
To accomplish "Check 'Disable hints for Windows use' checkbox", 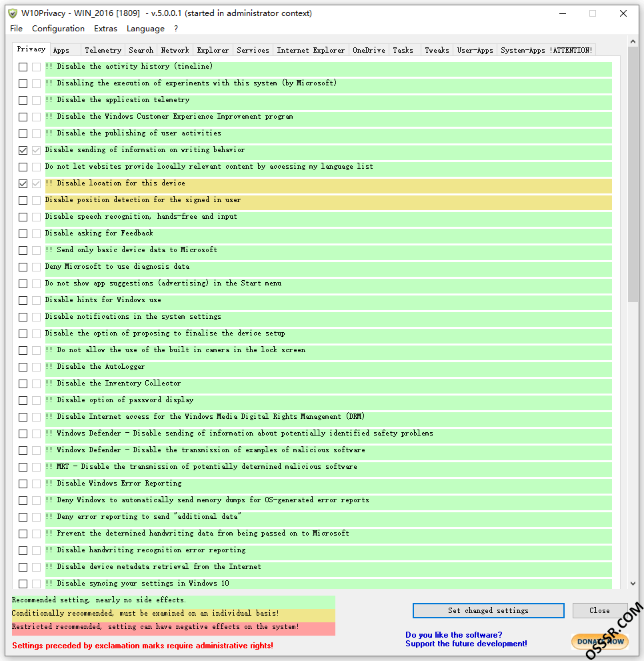I will (x=23, y=301).
